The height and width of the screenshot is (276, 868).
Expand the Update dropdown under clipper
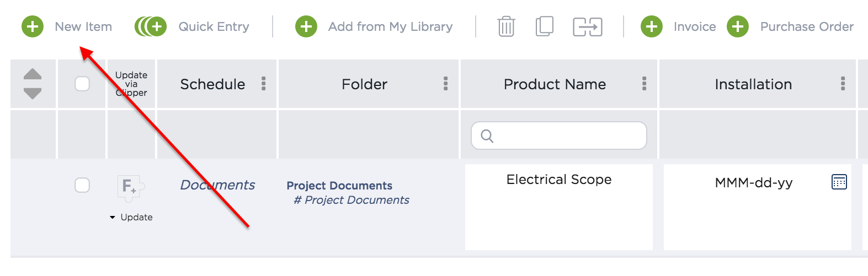tap(131, 217)
